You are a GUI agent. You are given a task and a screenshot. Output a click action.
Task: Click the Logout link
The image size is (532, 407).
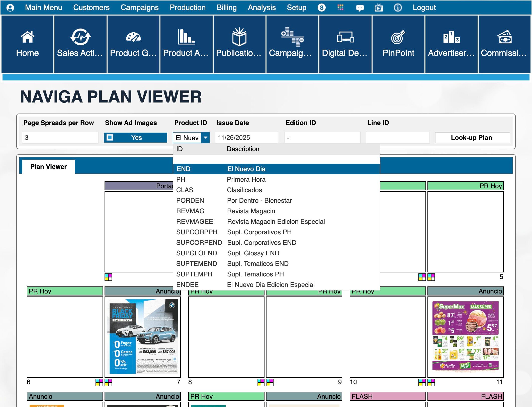click(424, 8)
